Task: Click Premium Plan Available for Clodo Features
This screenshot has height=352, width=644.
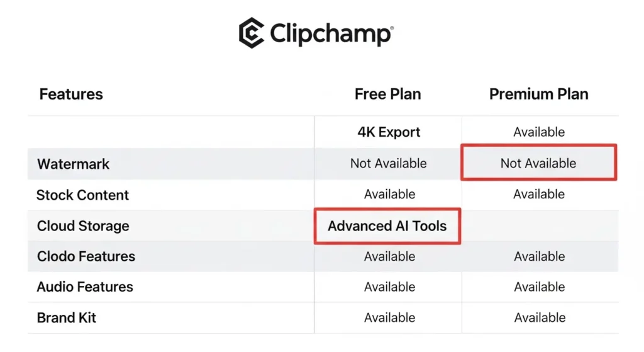Action: (x=540, y=256)
